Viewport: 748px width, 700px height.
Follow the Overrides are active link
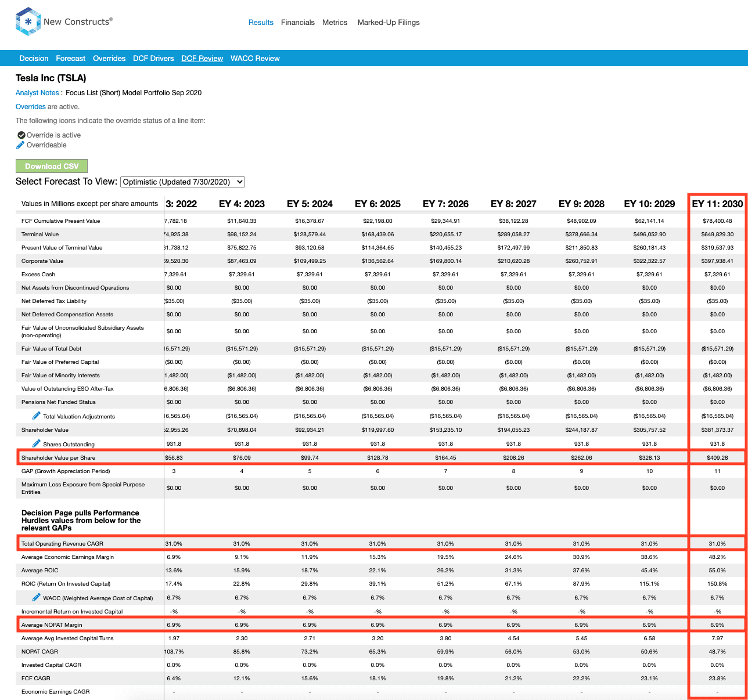point(31,107)
